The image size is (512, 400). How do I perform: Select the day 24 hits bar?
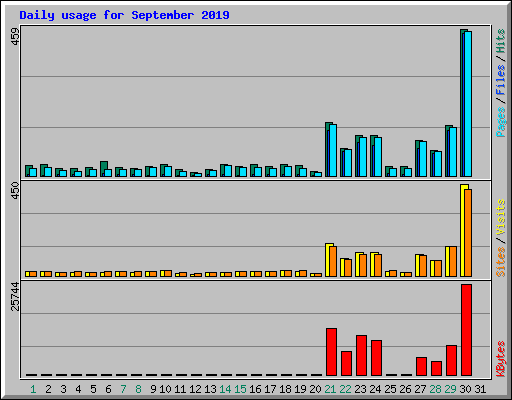(372, 156)
